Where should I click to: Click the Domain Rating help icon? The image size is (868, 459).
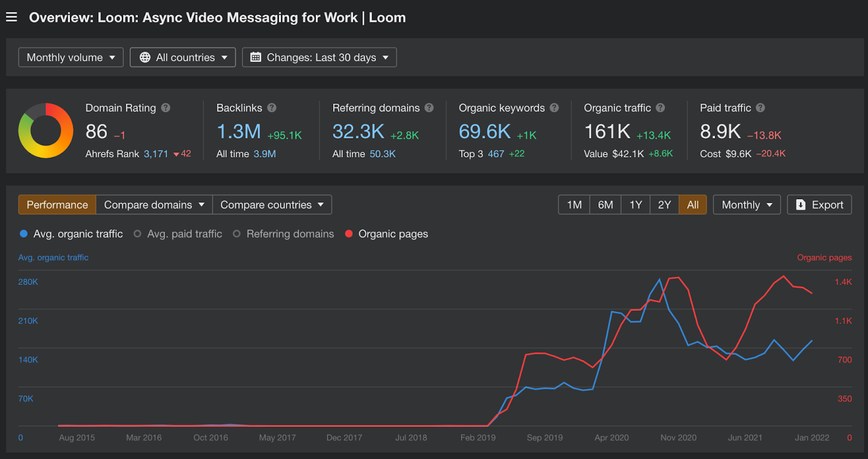pos(165,108)
